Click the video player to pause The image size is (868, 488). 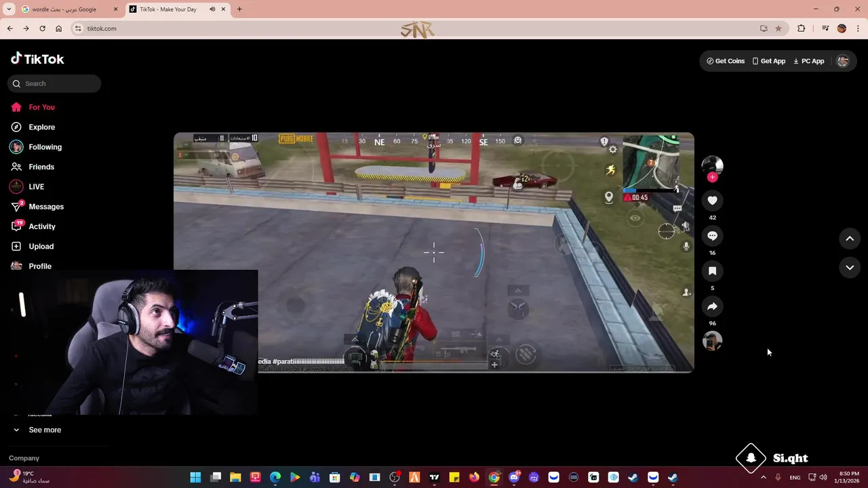(434, 252)
